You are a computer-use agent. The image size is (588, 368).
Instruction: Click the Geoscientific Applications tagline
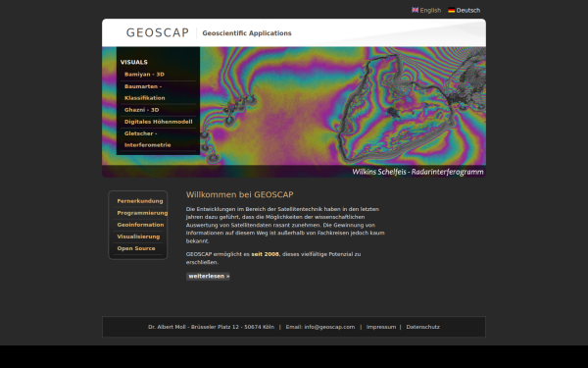(x=247, y=33)
